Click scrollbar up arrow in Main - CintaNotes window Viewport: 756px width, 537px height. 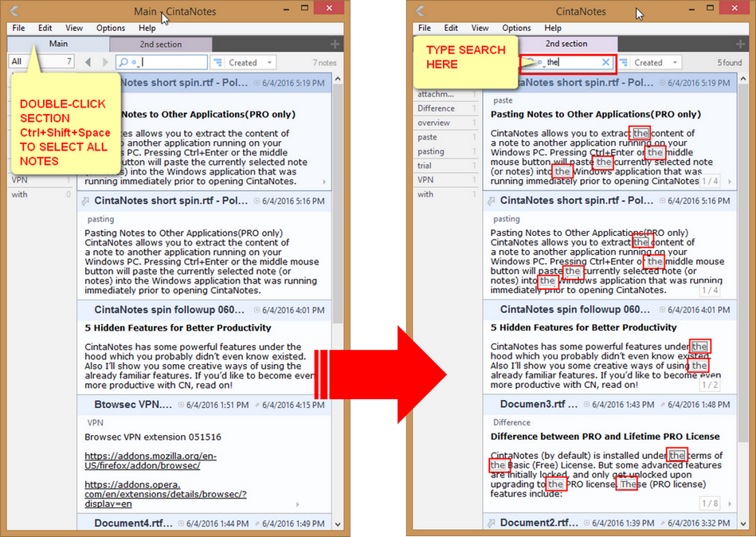(x=338, y=79)
